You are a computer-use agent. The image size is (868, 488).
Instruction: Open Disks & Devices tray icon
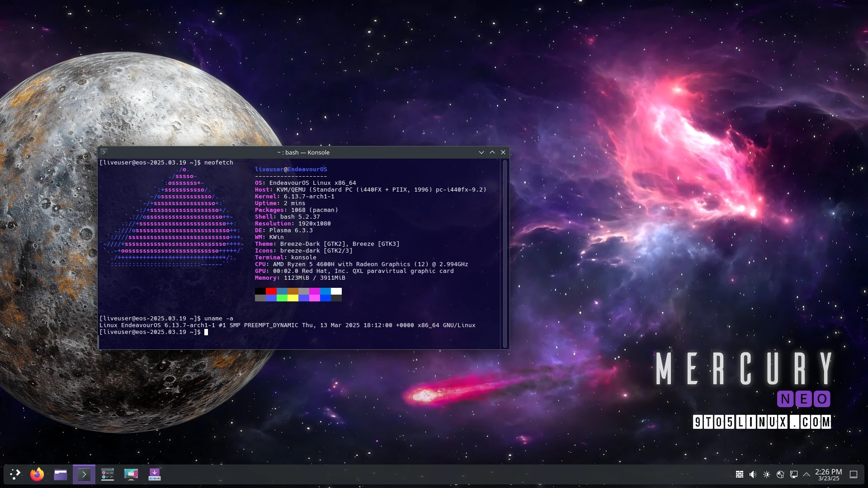tap(780, 474)
